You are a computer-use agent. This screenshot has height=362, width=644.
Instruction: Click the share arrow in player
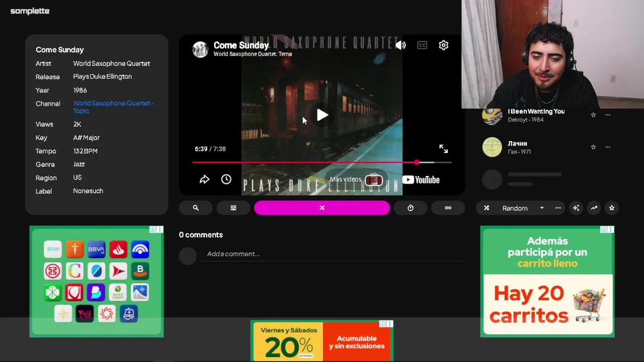click(x=204, y=179)
